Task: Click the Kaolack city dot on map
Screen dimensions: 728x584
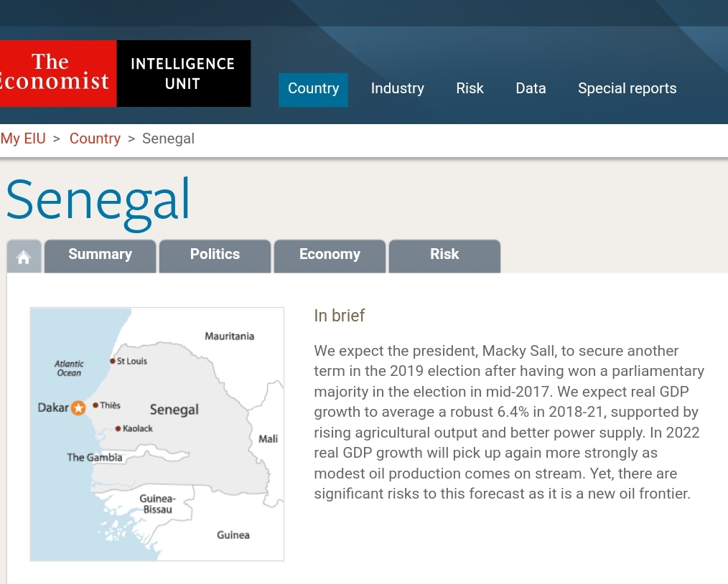Action: tap(118, 428)
